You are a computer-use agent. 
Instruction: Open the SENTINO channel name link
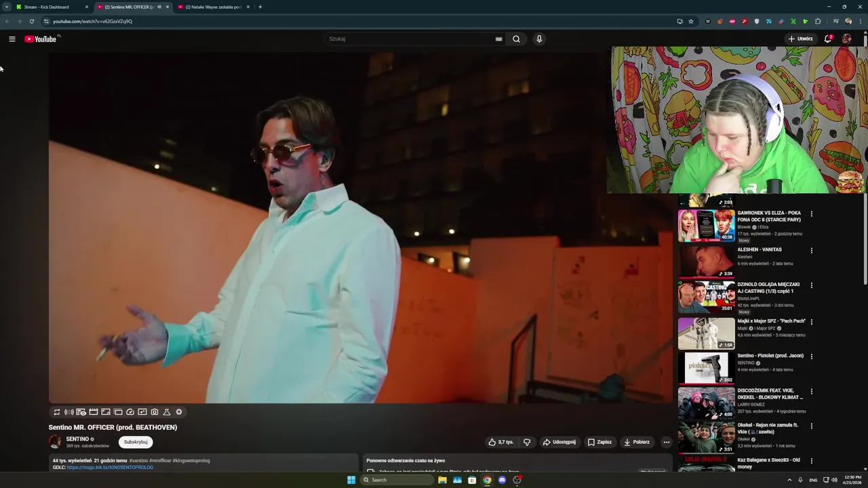(x=77, y=439)
